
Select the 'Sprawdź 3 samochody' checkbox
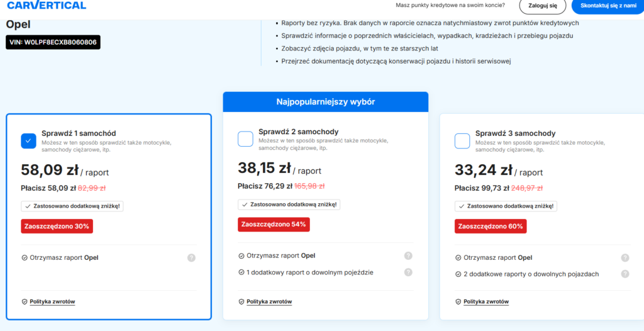pyautogui.click(x=462, y=141)
